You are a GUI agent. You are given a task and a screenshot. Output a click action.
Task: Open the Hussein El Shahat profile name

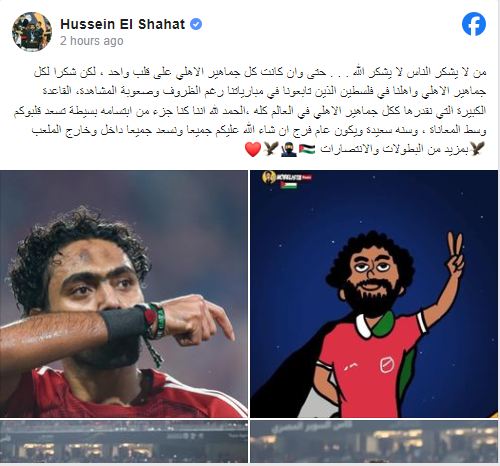pos(122,24)
